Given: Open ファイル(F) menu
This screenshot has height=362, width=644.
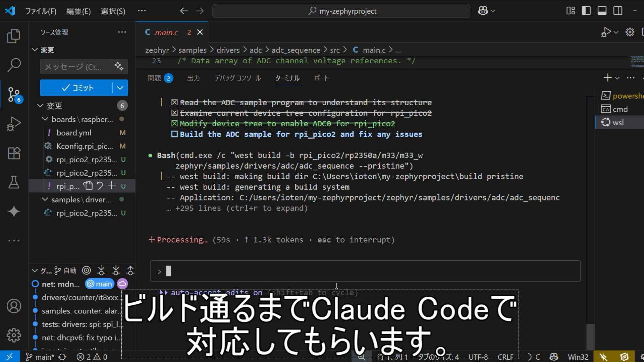Looking at the screenshot, I should pyautogui.click(x=41, y=11).
